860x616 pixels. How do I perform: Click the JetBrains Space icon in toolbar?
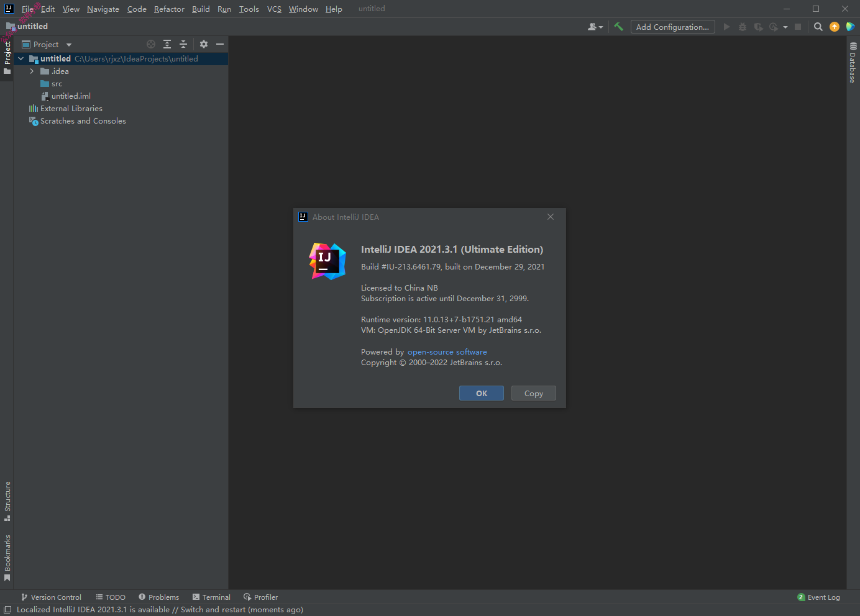850,27
